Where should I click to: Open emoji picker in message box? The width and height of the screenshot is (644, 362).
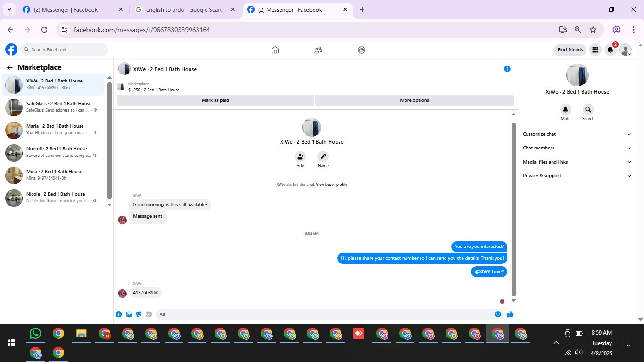(x=498, y=314)
